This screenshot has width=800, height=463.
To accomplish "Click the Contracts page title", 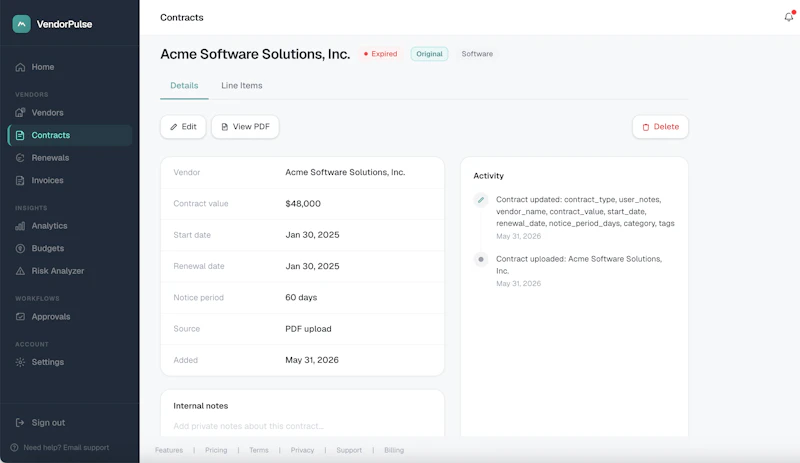I will coord(182,17).
